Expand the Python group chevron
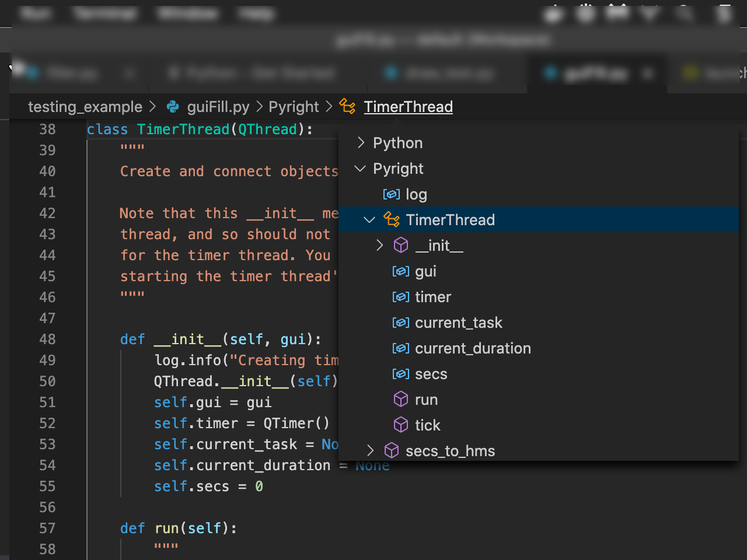747x560 pixels. coord(361,143)
